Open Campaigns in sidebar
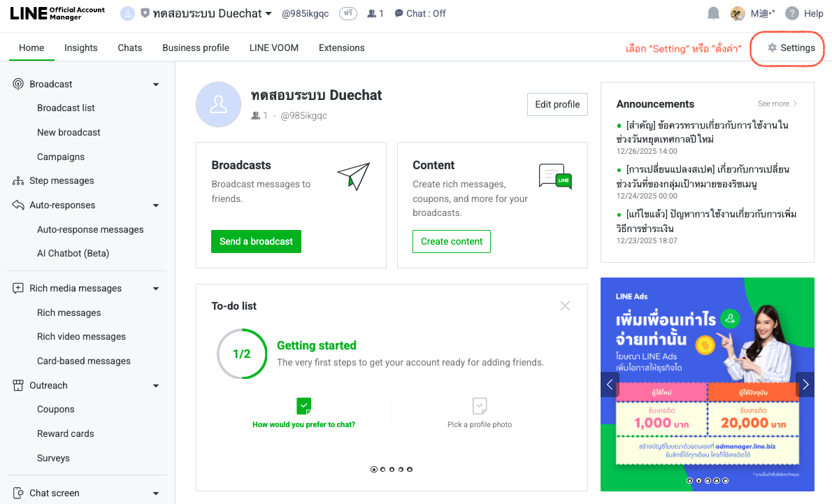Screen dimensions: 832x504 [61, 157]
